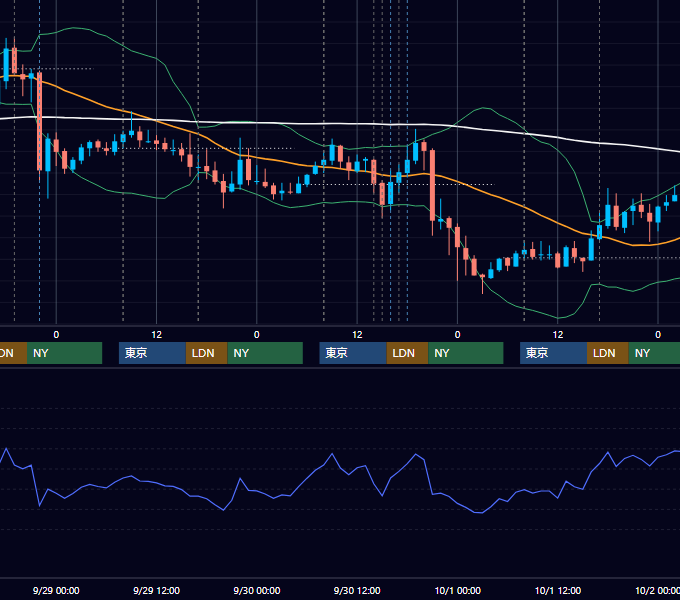The width and height of the screenshot is (680, 600).
Task: Select the LDN session block on 9/30
Action: tap(407, 353)
